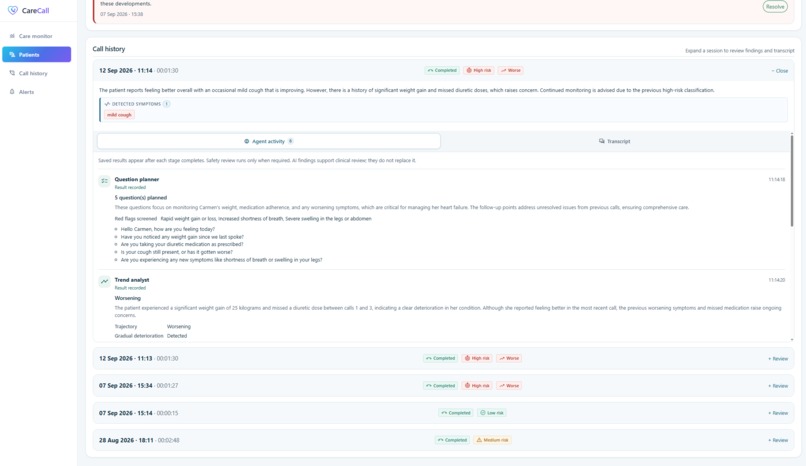806x466 pixels.
Task: Click question about shortness of breath or swelling
Action: tap(222, 260)
